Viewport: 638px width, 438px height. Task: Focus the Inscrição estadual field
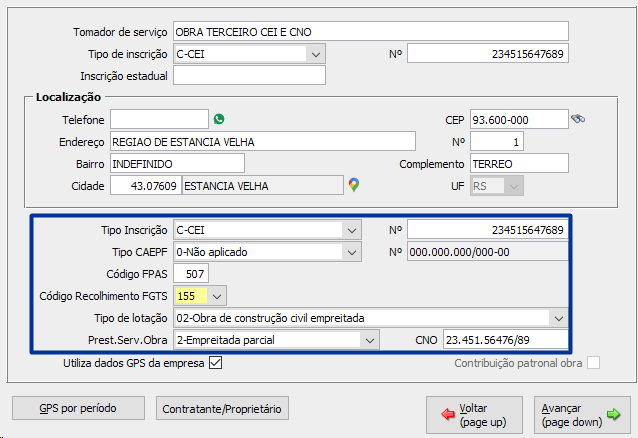[x=249, y=75]
